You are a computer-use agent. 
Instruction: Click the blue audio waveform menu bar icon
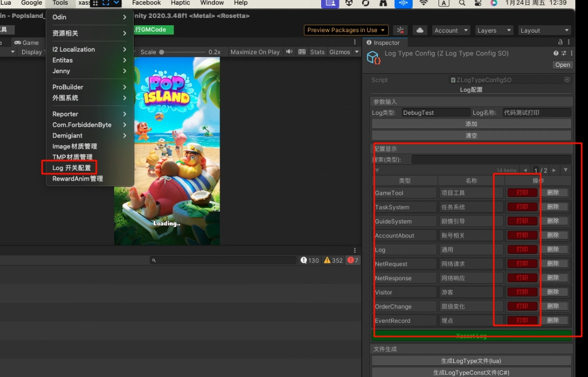click(x=403, y=3)
